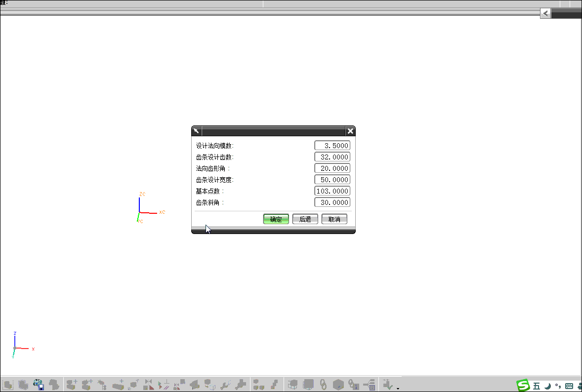Edit the 齿条设计宽度 value field
The image size is (582, 392).
332,180
